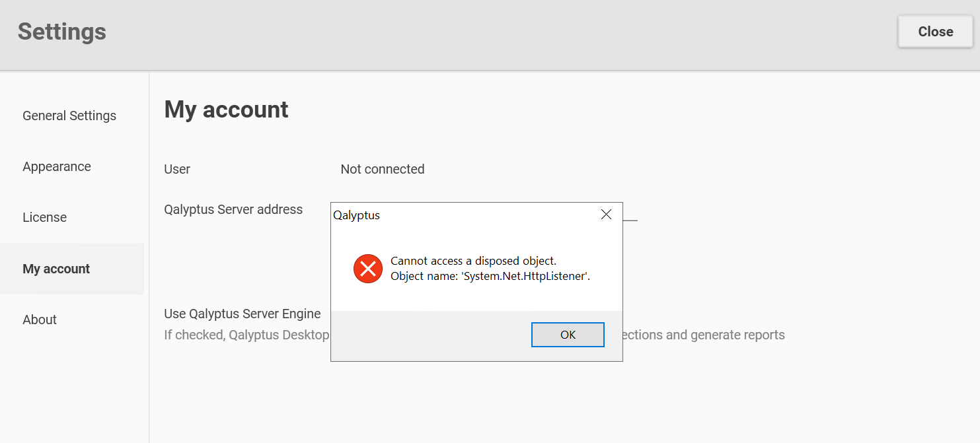This screenshot has width=980, height=443.
Task: Click the Not connected user status
Action: (x=382, y=169)
